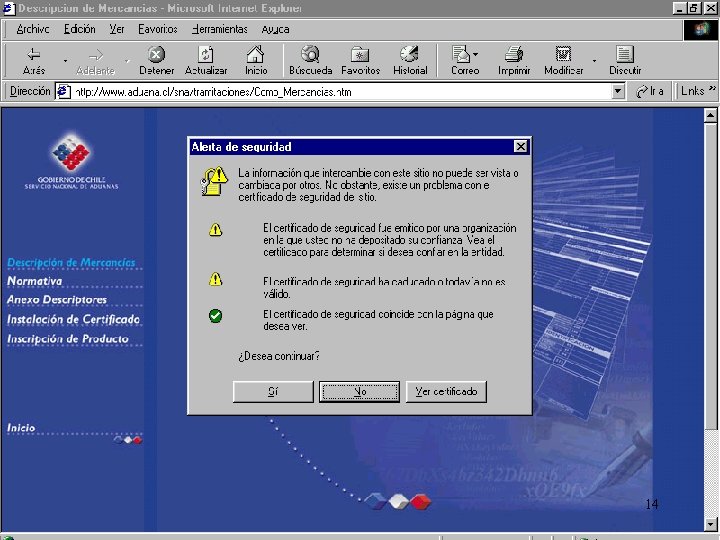
Task: Open the Favoritos folder icon
Action: [360, 55]
